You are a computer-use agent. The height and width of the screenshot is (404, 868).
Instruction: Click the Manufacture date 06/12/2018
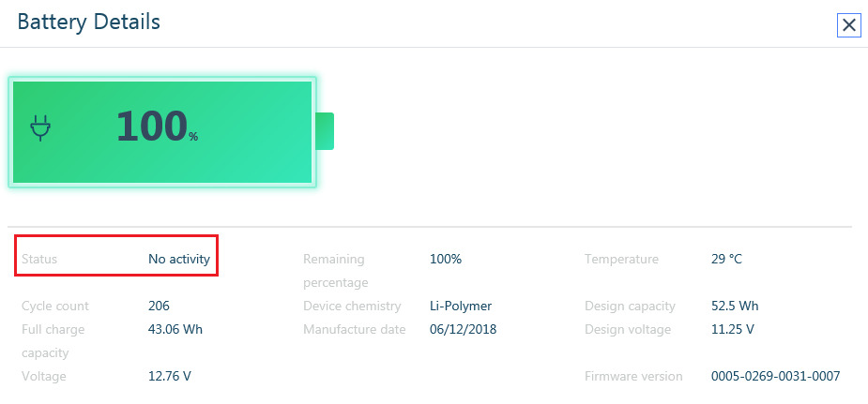[x=463, y=329]
